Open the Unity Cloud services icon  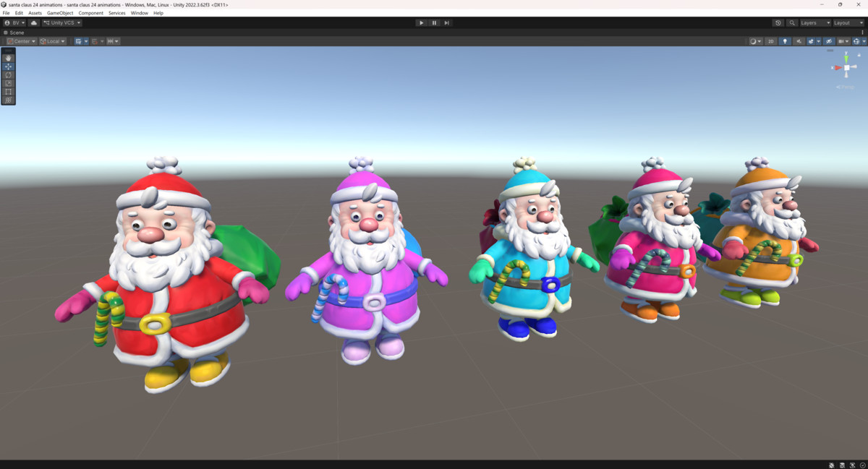pyautogui.click(x=33, y=22)
